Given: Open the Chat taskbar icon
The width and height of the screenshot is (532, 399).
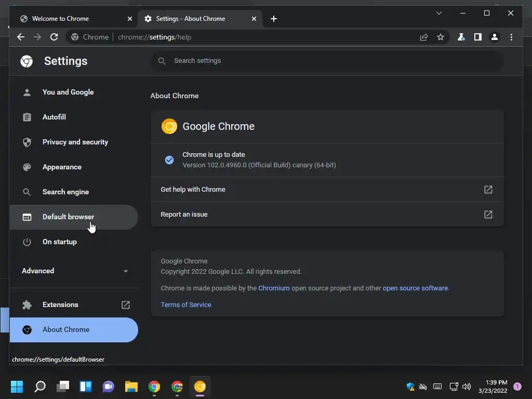Looking at the screenshot, I should 108,387.
